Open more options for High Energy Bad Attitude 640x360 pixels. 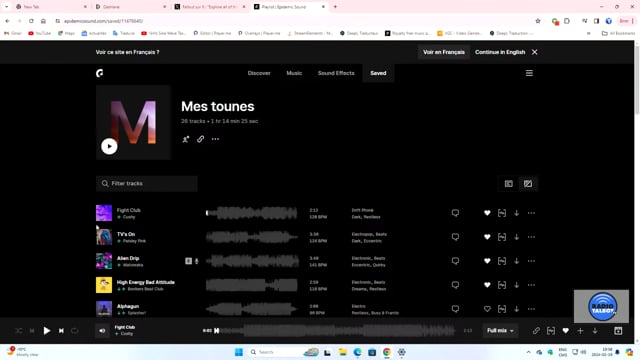tap(531, 285)
